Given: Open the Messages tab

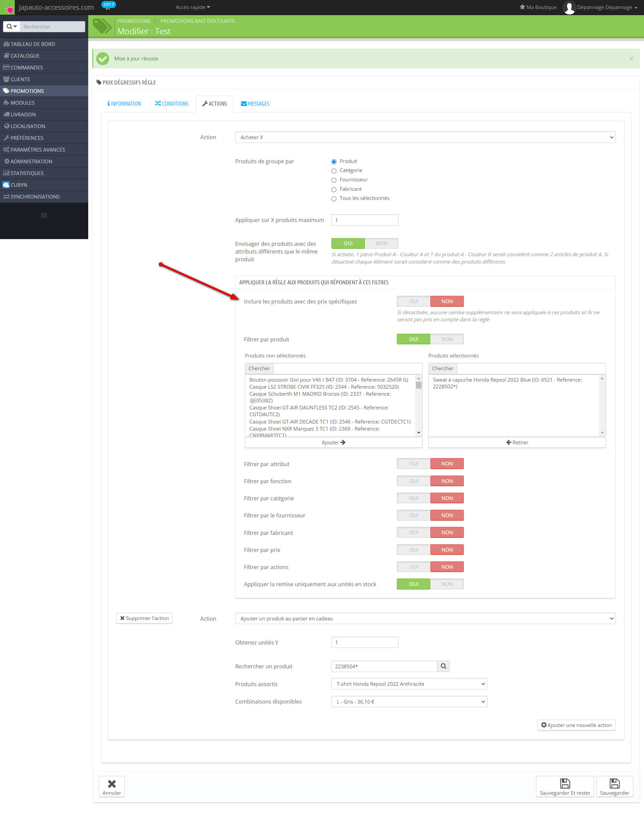Looking at the screenshot, I should point(255,104).
